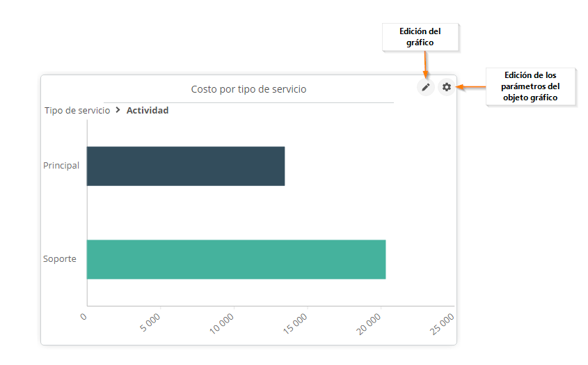Click the breadcrumb chevron arrow
The image size is (588, 365).
118,110
